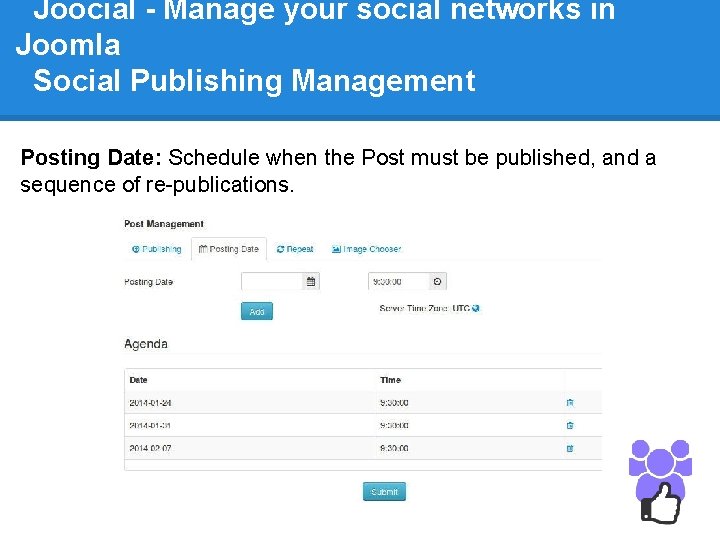Viewport: 720px width, 540px height.
Task: Open the Repeat tab
Action: coord(295,249)
